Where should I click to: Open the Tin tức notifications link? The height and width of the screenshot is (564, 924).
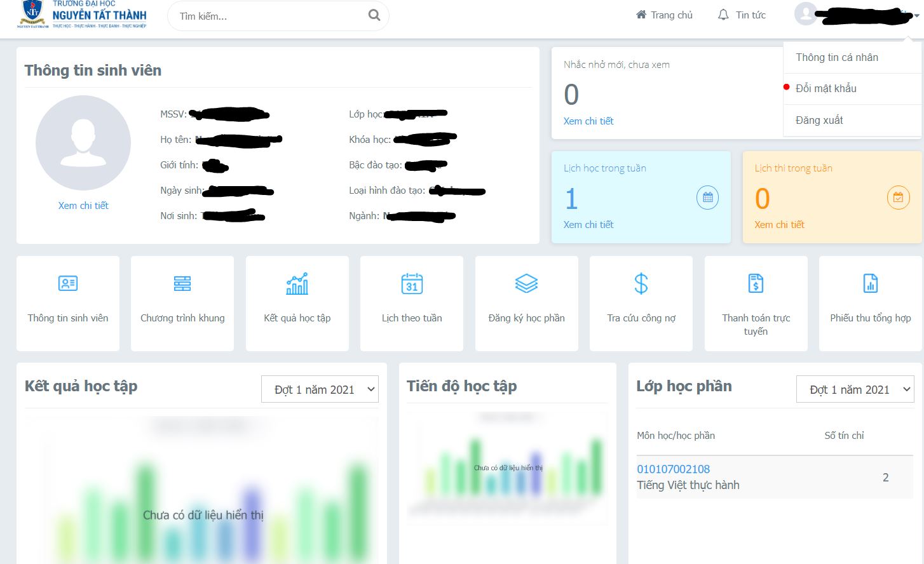tap(742, 15)
